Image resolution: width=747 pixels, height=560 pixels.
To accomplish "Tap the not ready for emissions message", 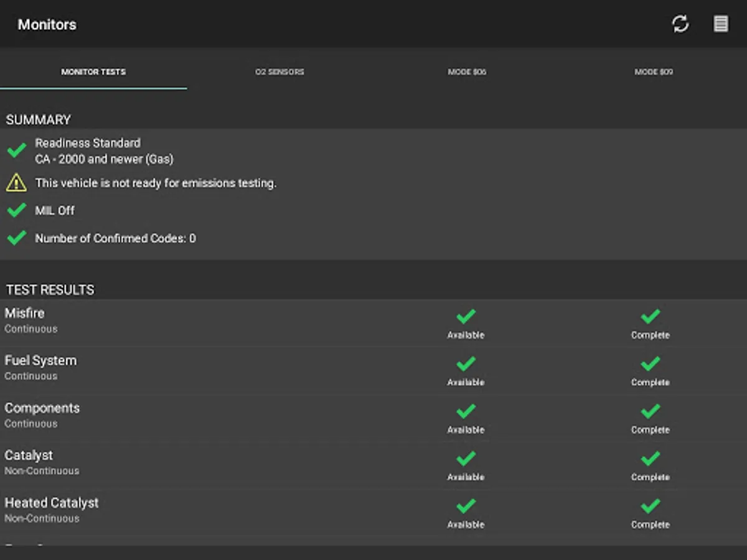I will [156, 183].
